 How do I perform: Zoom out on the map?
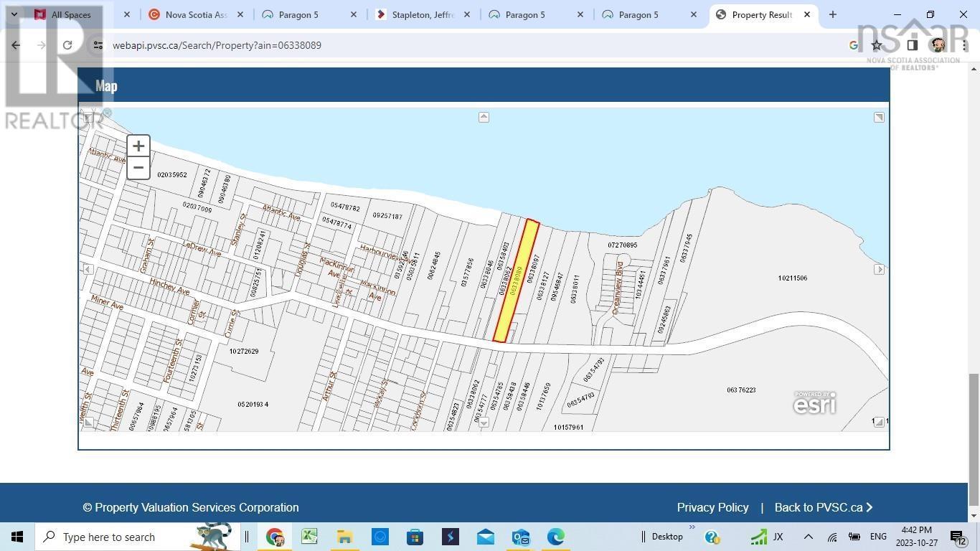coord(138,168)
